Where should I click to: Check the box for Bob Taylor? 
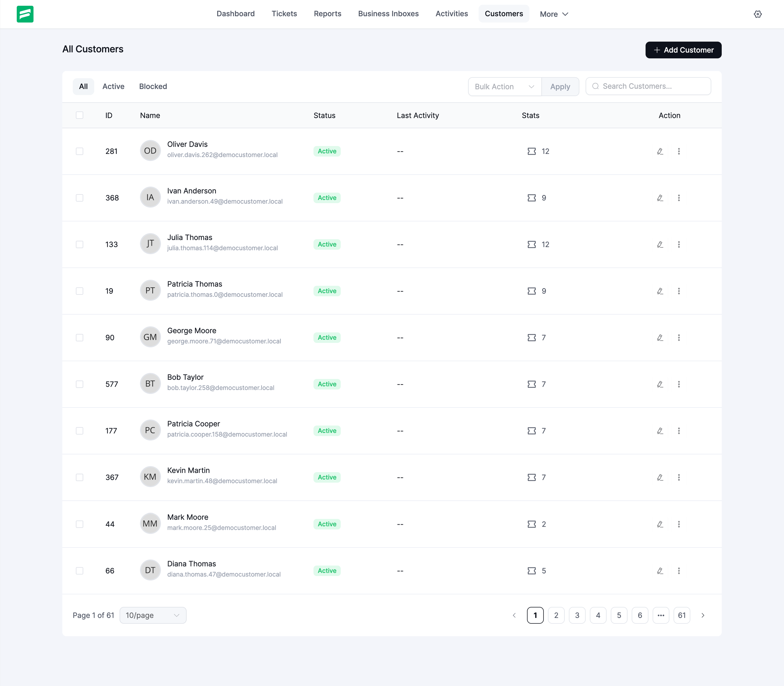(x=80, y=384)
